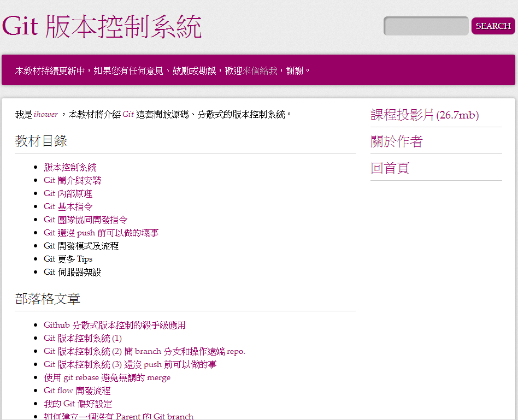This screenshot has height=420, width=518.
Task: Click the Git 版本控制系統 site title
Action: (x=102, y=27)
